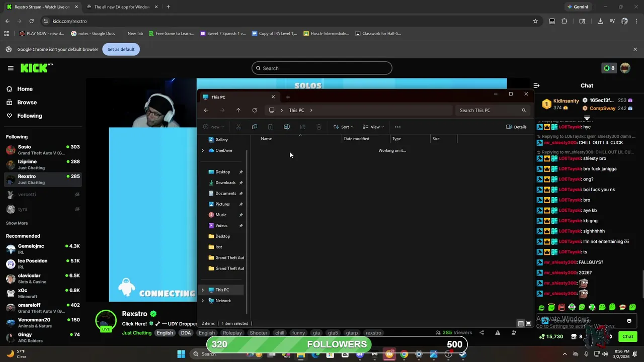The width and height of the screenshot is (644, 362).
Task: Open Kick user avatar menu
Action: click(625, 68)
